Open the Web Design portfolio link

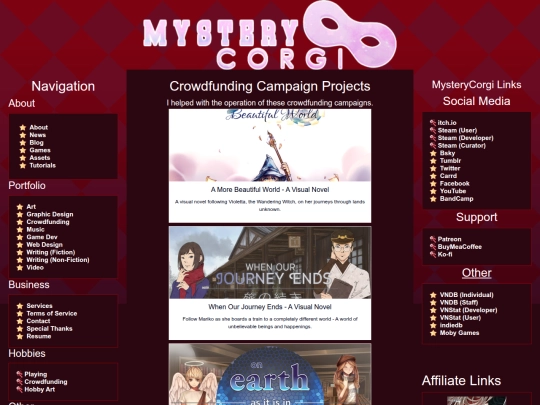tap(44, 245)
